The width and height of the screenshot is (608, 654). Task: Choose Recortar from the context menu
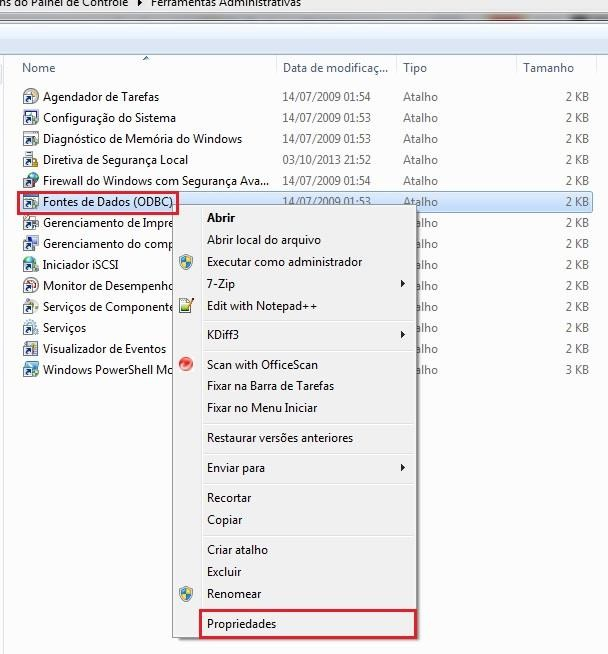tap(229, 498)
